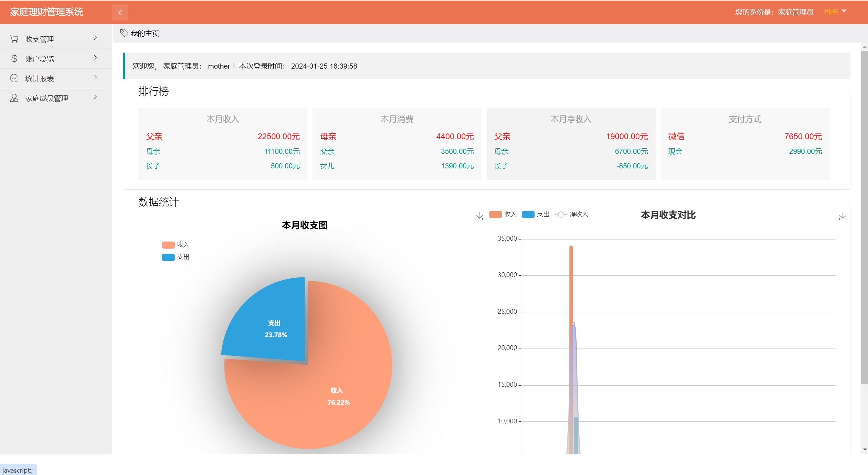868x475 pixels.
Task: Click the dollar sign icon for 账户总览
Action: point(14,59)
